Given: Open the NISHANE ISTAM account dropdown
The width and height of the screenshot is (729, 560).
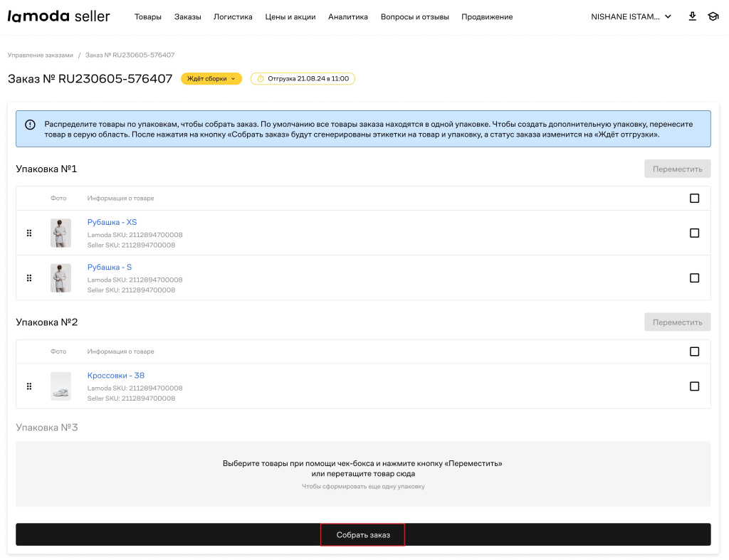Looking at the screenshot, I should 631,17.
